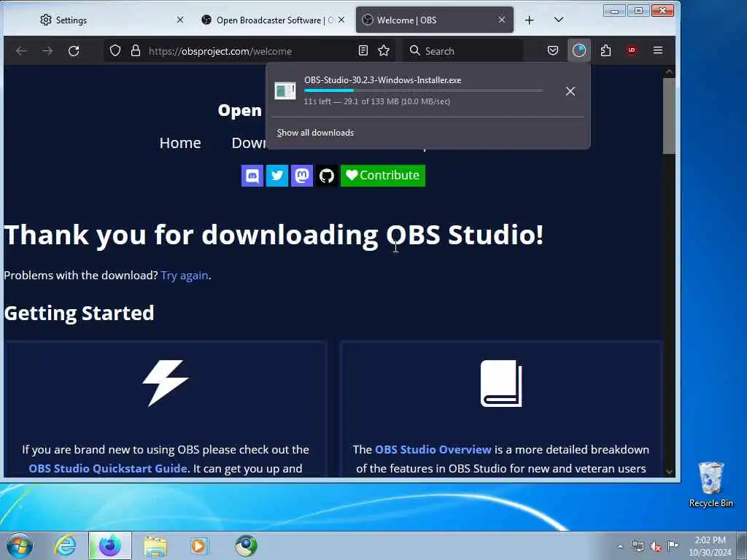
Task: Click the Open Broadcaster Software site title
Action: pos(239,110)
